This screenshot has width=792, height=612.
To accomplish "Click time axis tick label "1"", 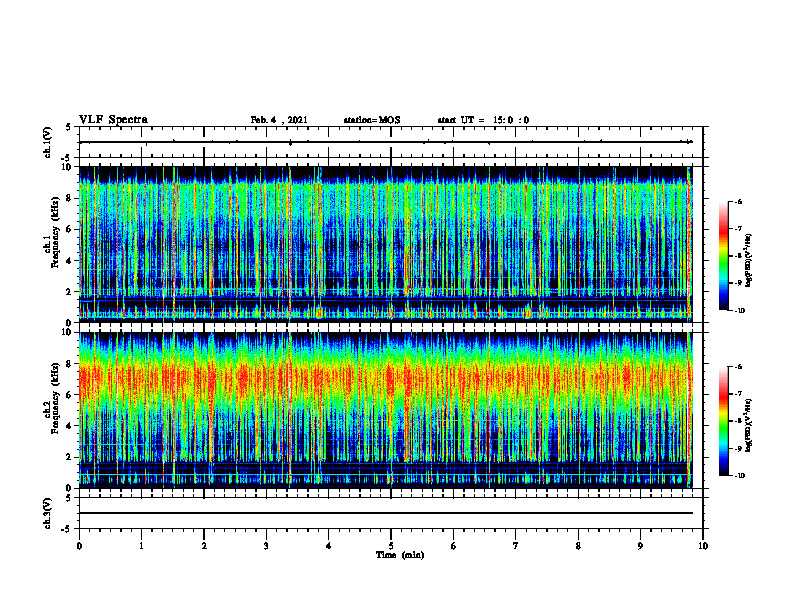I will [141, 546].
